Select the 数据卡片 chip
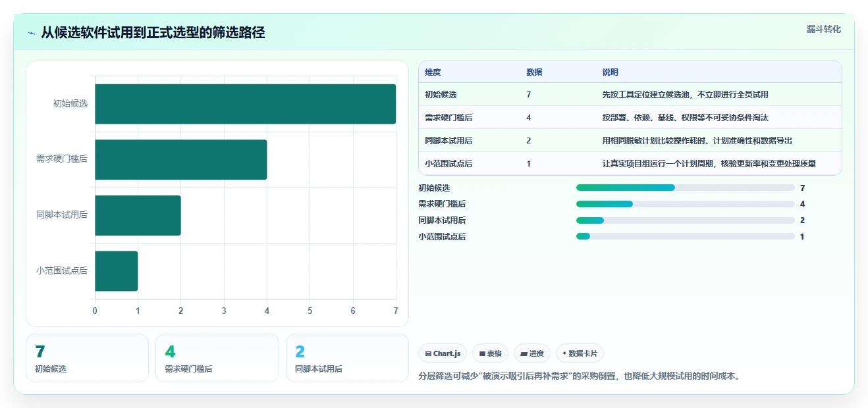Screen dimensions: 868x408 580,353
